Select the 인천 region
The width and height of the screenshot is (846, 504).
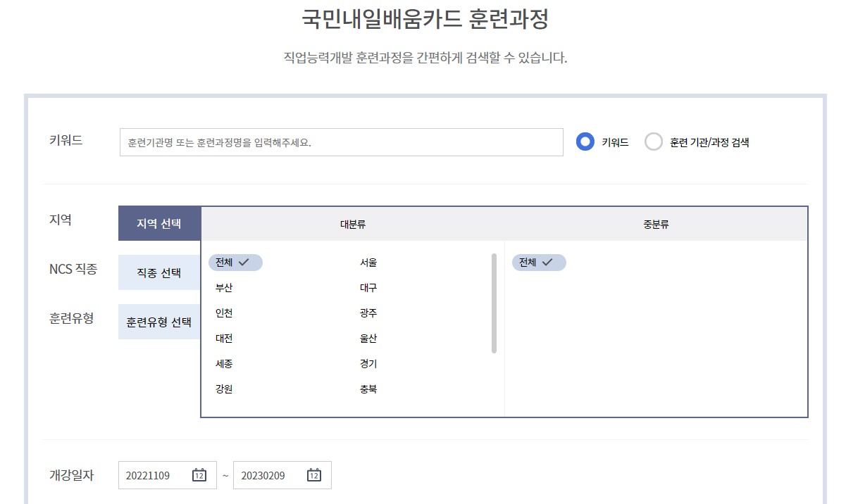223,313
